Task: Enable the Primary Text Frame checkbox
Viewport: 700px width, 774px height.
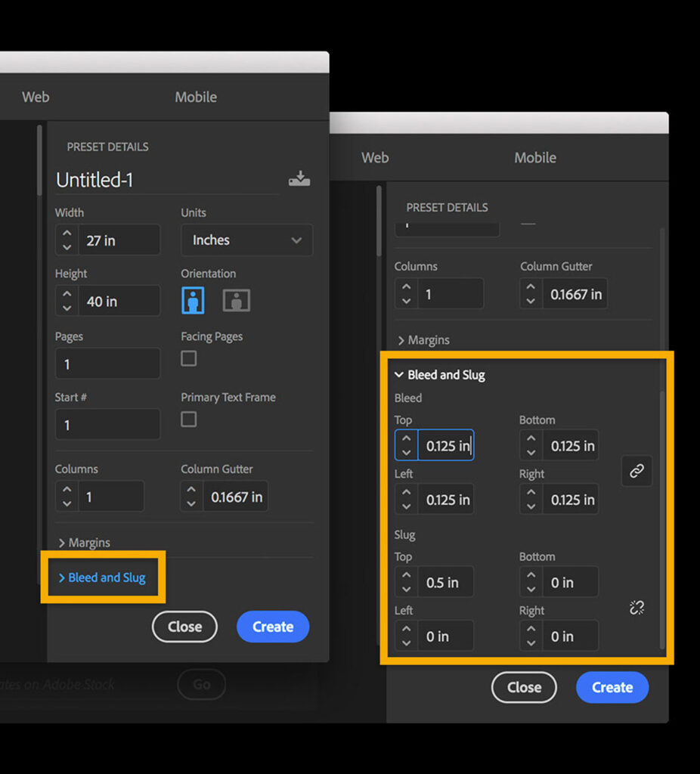Action: 188,419
